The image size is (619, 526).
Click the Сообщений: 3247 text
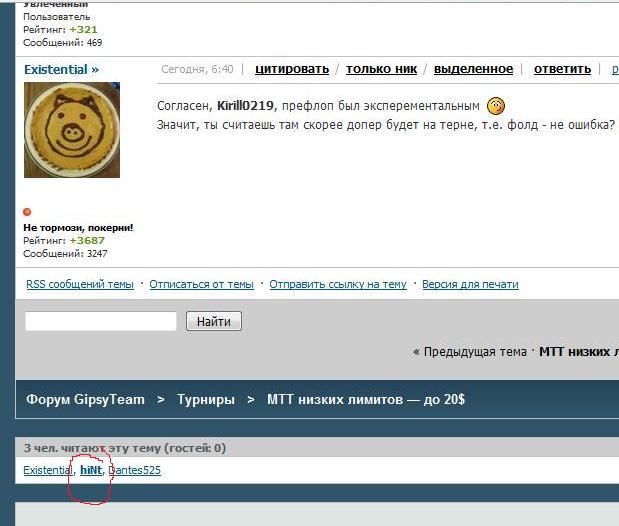coord(65,254)
